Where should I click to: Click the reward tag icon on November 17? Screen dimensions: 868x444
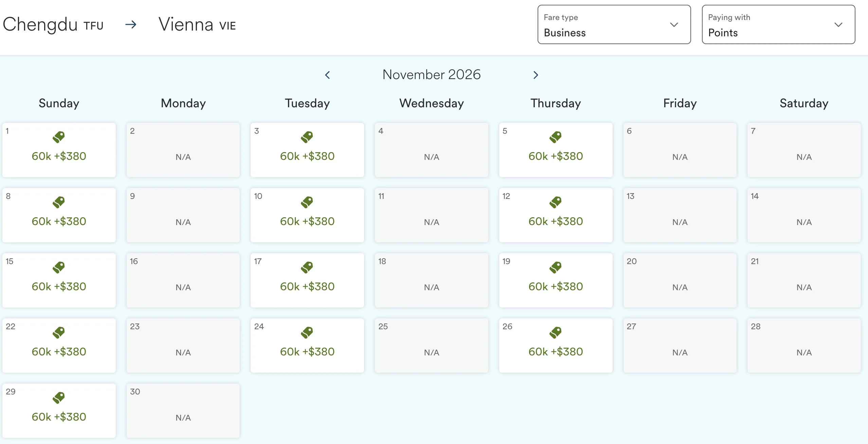307,267
